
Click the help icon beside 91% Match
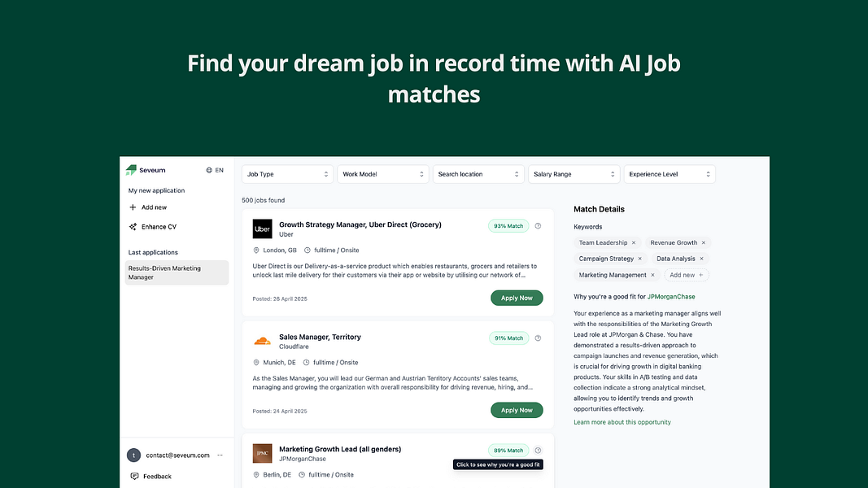tap(538, 338)
